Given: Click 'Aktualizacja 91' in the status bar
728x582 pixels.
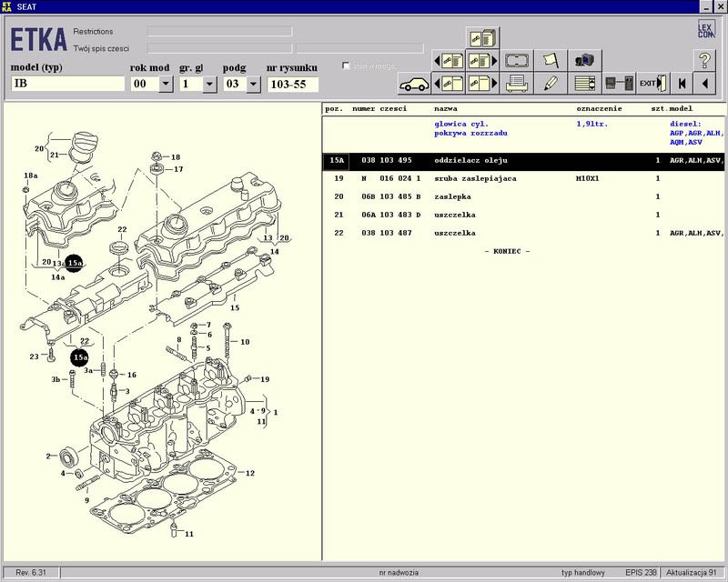Looking at the screenshot, I should click(x=692, y=573).
